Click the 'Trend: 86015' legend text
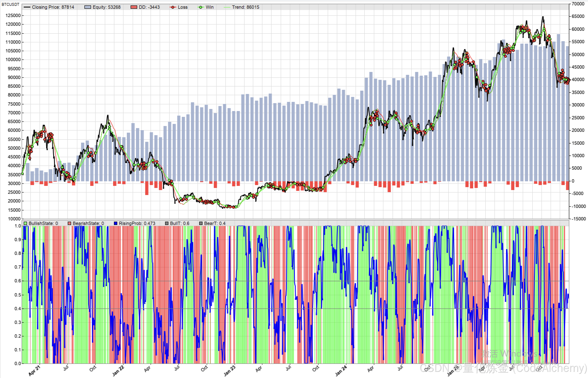 tap(245, 7)
